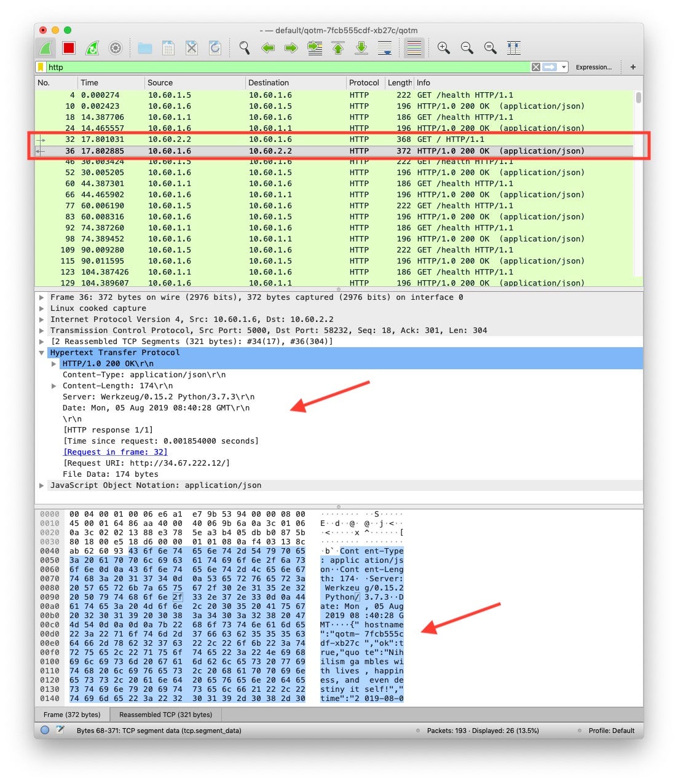Sort by Destination column header
The image size is (678, 784).
[296, 83]
